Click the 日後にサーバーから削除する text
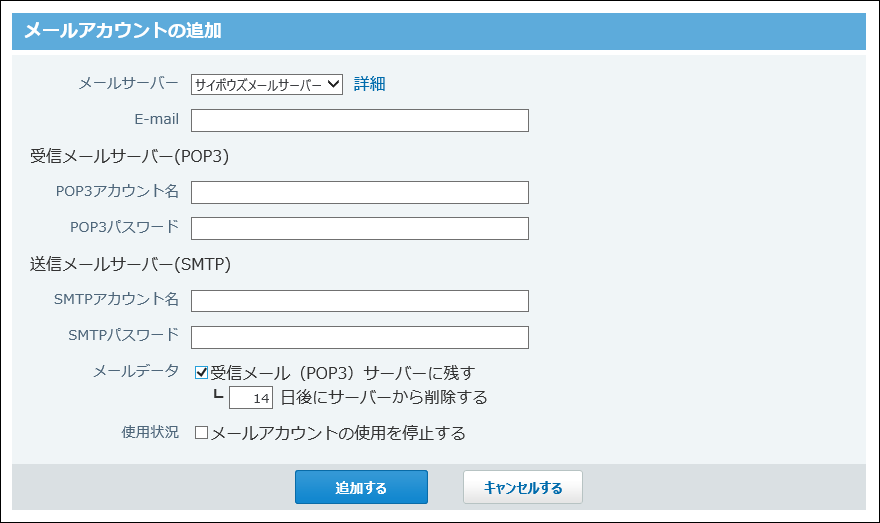Viewport: 880px width, 523px height. (384, 397)
